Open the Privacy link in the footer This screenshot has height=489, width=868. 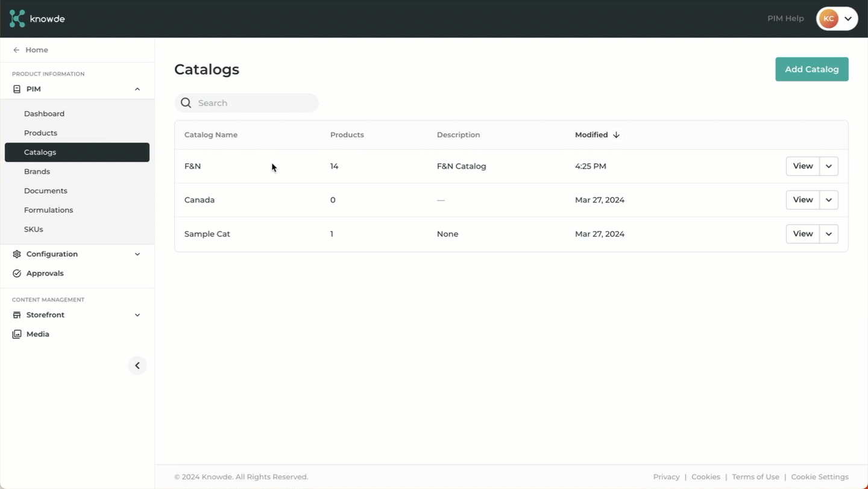666,476
